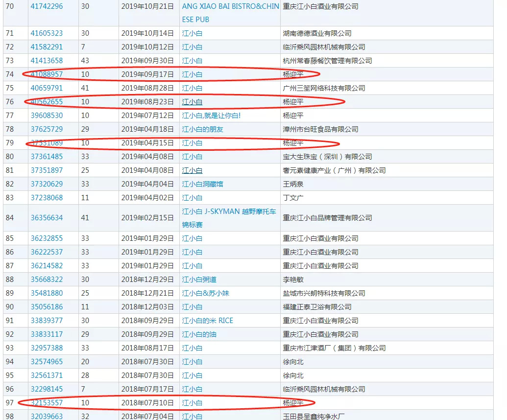Open application number 36222537

click(47, 252)
